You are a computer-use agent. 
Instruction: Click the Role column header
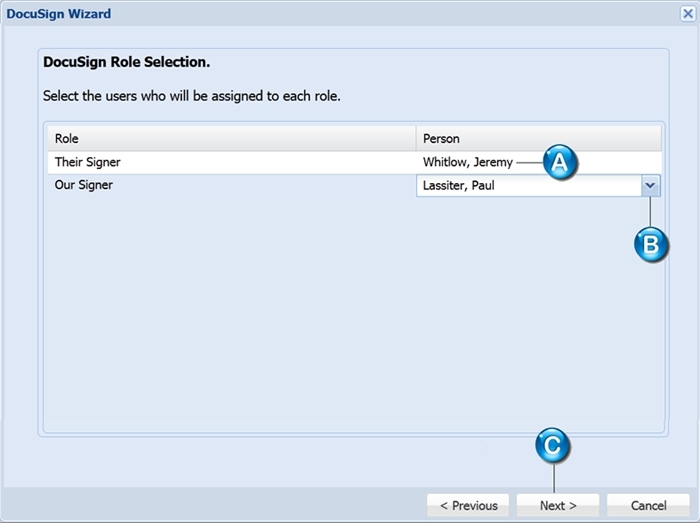(x=232, y=138)
